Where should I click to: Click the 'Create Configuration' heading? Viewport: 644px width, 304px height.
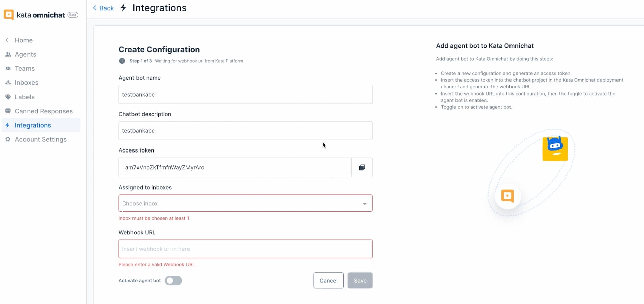point(159,49)
